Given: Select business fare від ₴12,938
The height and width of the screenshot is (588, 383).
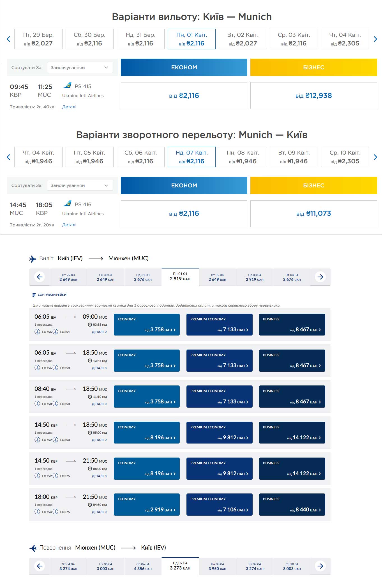Looking at the screenshot, I should [313, 96].
